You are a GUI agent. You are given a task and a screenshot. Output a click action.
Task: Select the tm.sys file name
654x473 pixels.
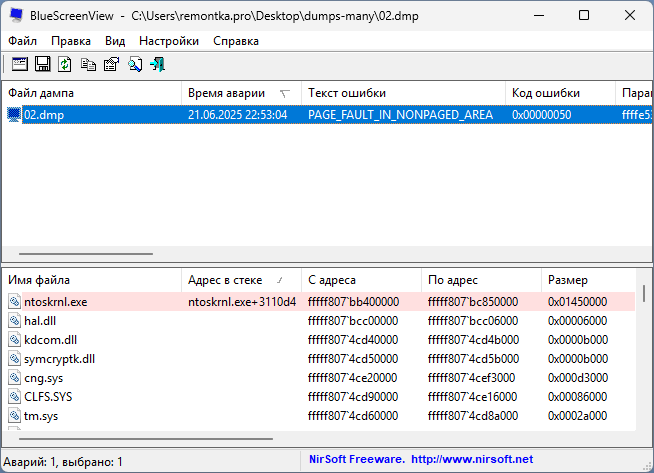[41, 416]
